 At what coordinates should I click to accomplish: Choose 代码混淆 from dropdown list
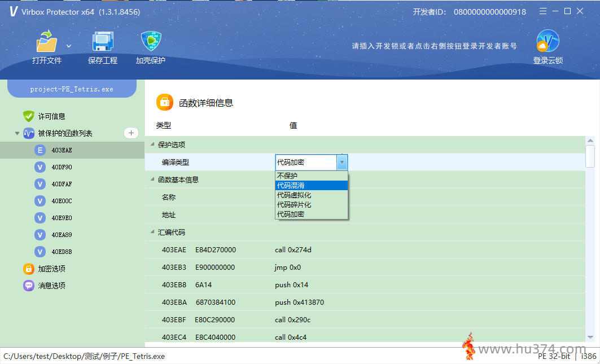click(312, 185)
